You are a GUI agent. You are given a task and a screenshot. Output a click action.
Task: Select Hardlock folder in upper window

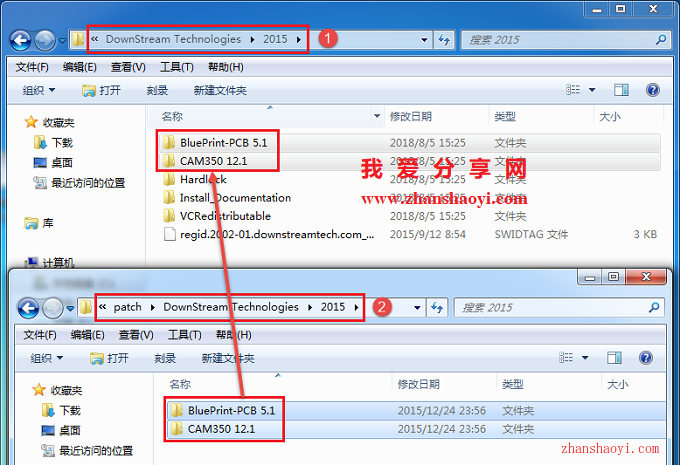(203, 179)
